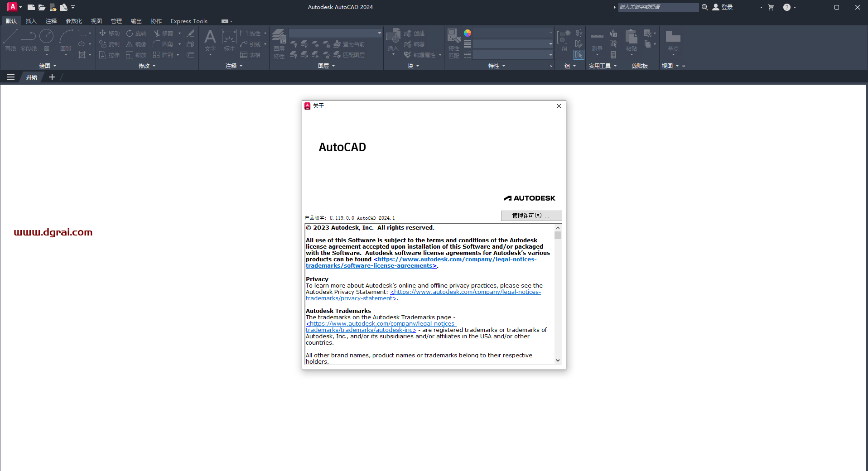Switch to the 插入 (Insert) ribbon tab
Screen dimensions: 868x471
[x=31, y=21]
